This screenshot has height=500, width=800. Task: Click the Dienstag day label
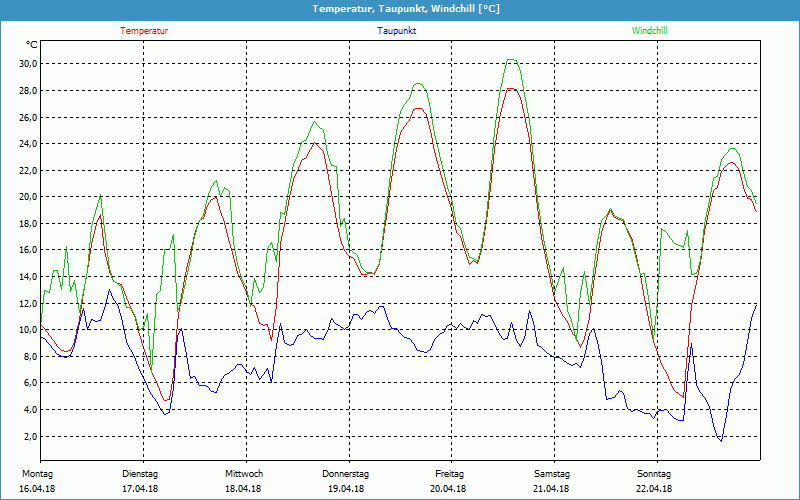pos(139,474)
